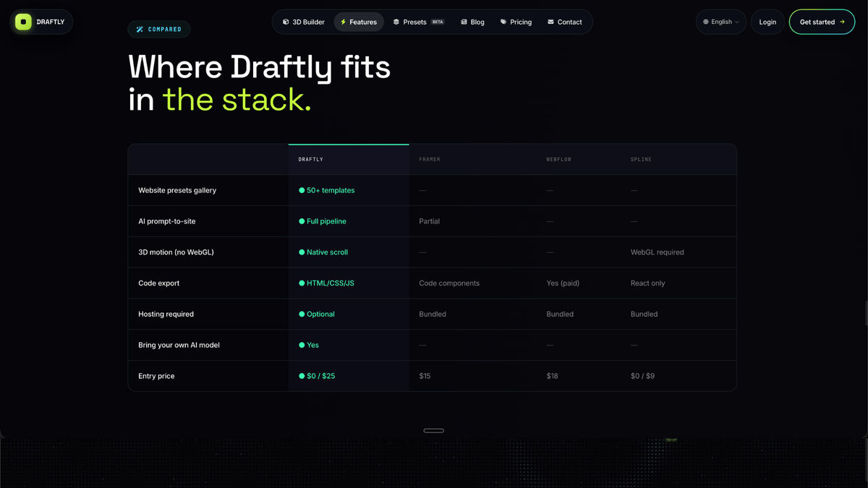Click the pill-shaped scroll indicator below table
The height and width of the screenshot is (488, 868).
pyautogui.click(x=433, y=431)
